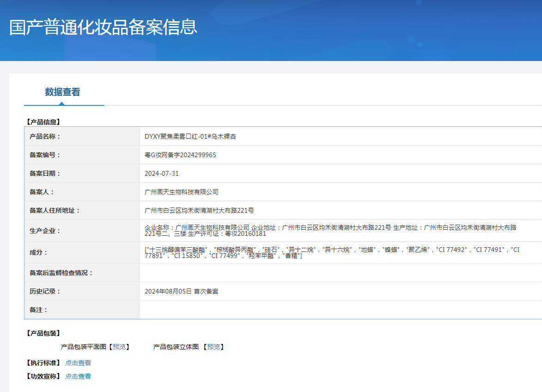Click the 备案编号 row label
The height and width of the screenshot is (392, 542).
45,155
